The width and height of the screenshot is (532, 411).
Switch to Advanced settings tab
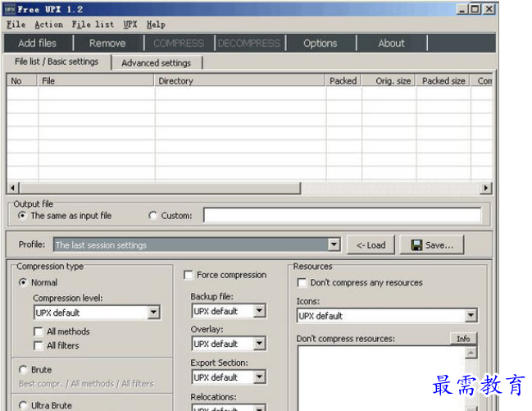click(157, 63)
